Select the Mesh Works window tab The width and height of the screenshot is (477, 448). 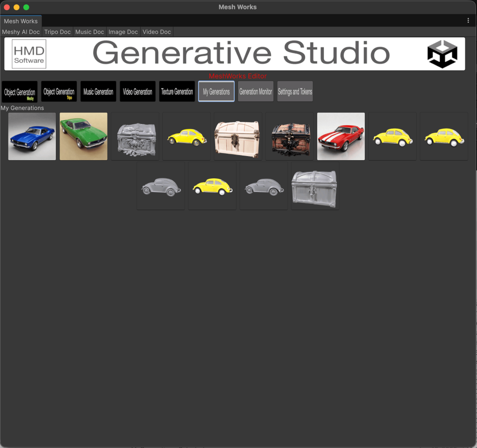pyautogui.click(x=20, y=21)
